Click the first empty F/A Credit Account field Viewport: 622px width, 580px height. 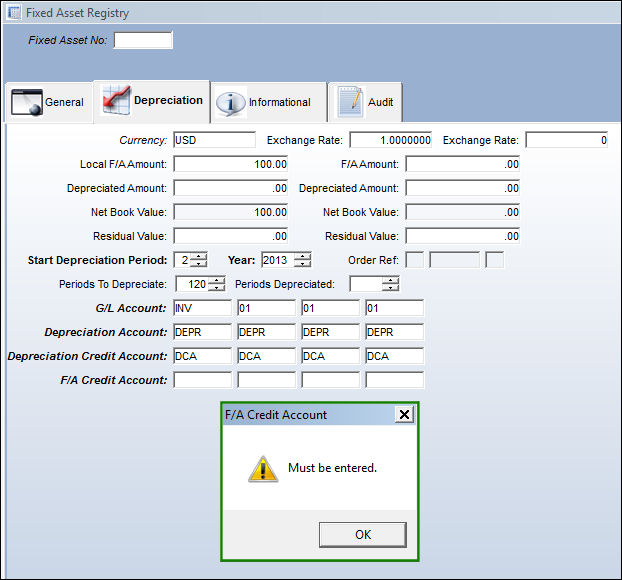point(202,380)
